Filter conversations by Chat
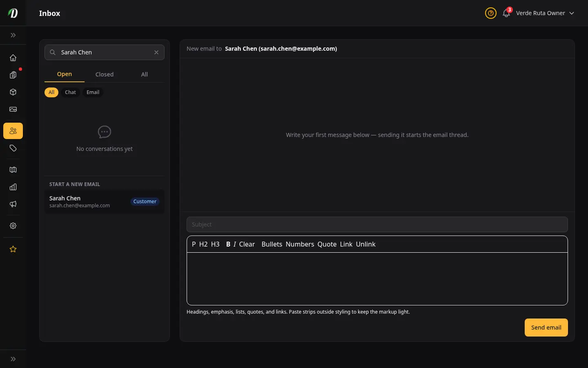The height and width of the screenshot is (368, 588). click(70, 92)
